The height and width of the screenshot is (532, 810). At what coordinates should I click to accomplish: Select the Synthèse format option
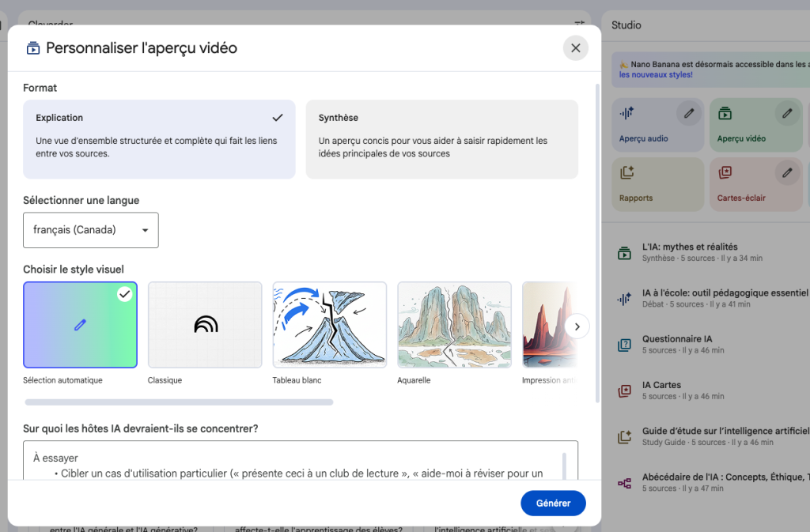[x=441, y=139]
